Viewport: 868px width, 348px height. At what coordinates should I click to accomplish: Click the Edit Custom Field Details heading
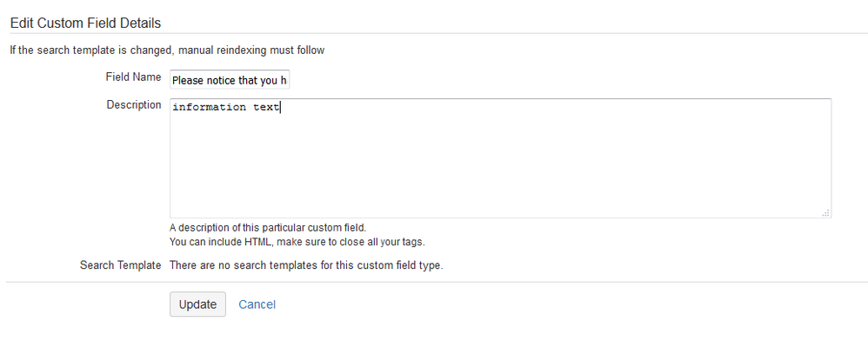pyautogui.click(x=85, y=23)
